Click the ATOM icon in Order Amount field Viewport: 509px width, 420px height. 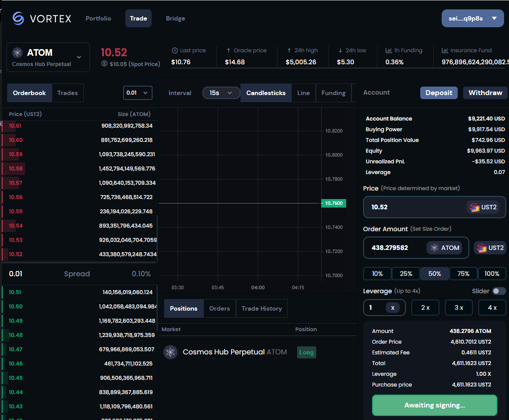click(435, 248)
